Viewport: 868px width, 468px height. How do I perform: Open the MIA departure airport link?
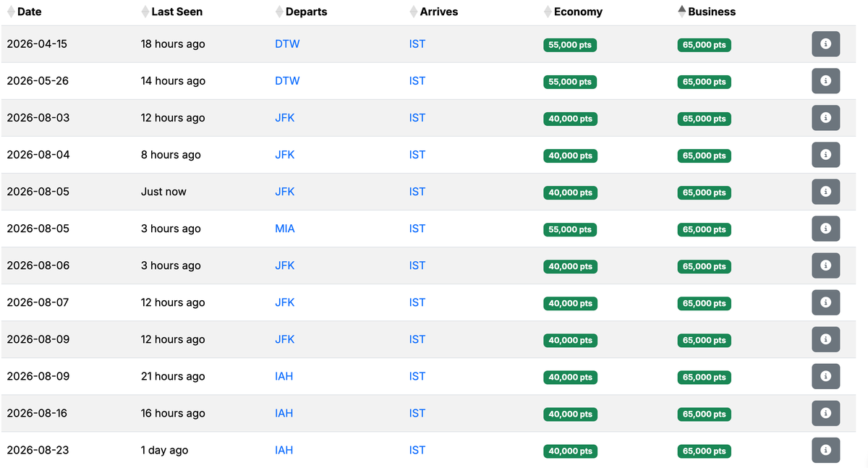pyautogui.click(x=285, y=229)
